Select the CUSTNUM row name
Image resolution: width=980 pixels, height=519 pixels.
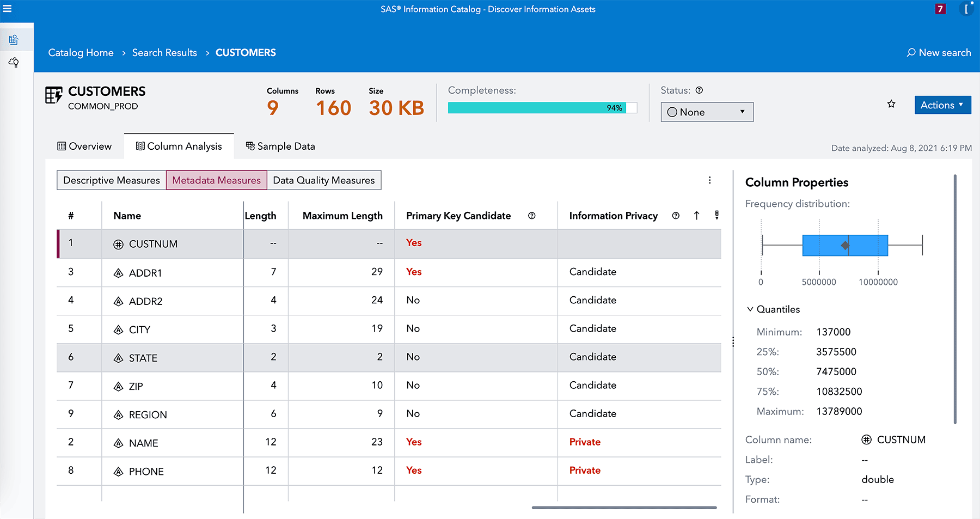tap(153, 244)
